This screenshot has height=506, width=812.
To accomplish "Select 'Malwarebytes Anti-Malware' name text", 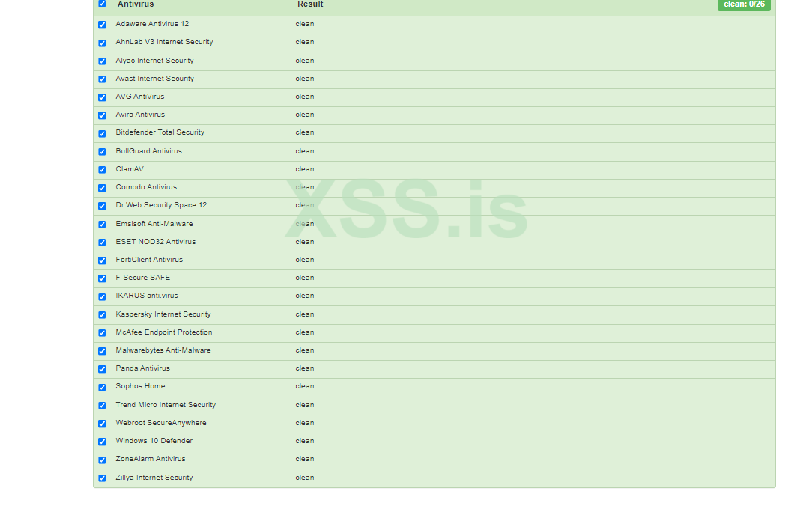I will point(163,350).
